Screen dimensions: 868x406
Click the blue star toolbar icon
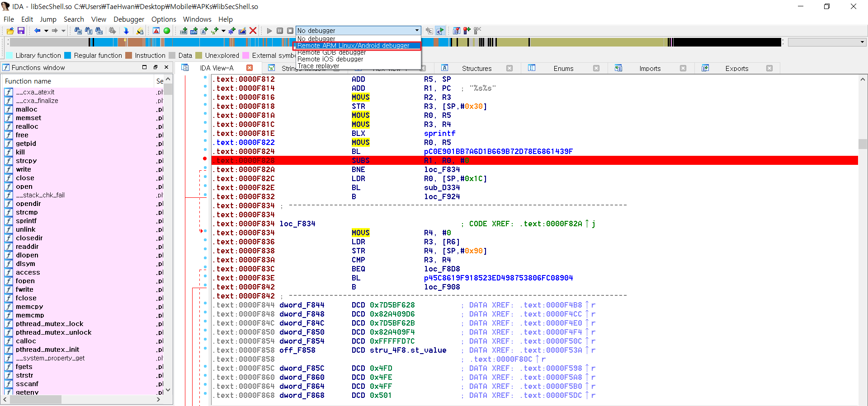coord(232,31)
